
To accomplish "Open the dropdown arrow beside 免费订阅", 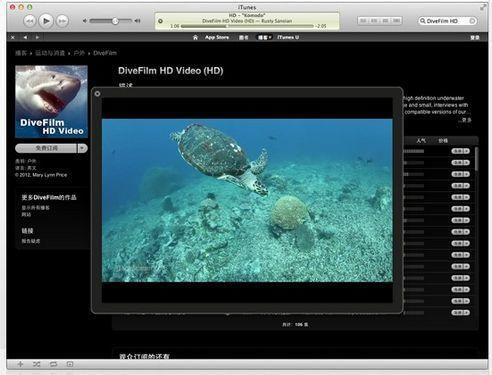I will click(x=83, y=148).
